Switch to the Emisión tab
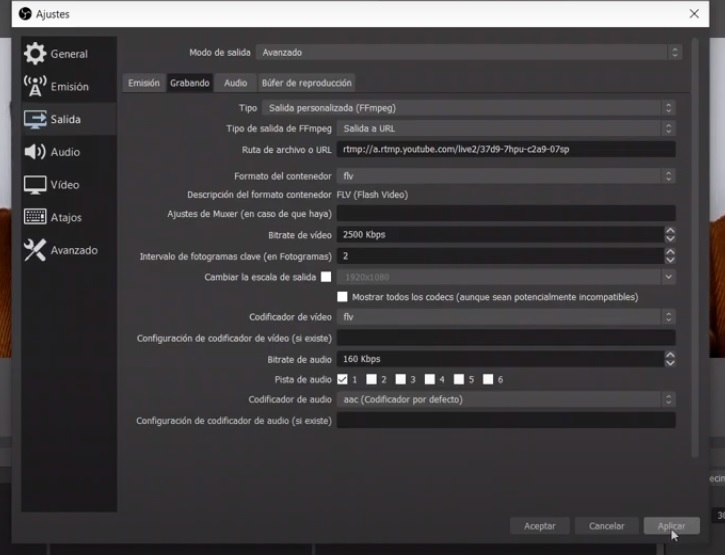 (143, 83)
